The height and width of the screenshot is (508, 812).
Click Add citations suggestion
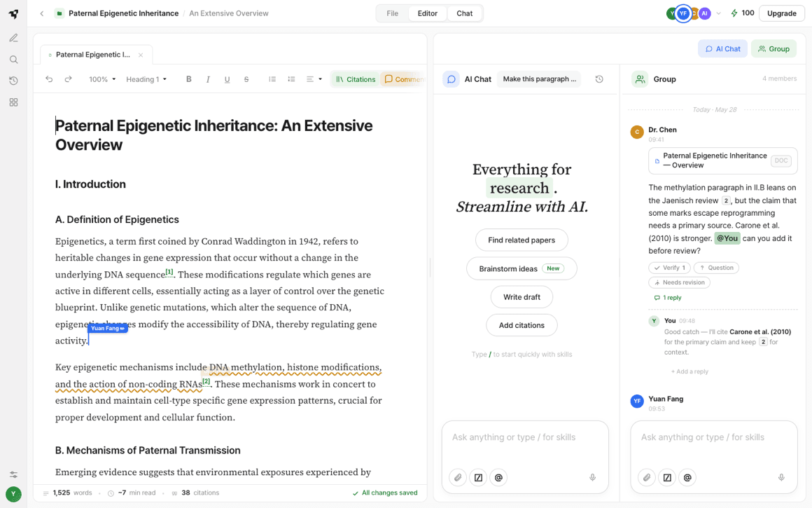tap(521, 325)
